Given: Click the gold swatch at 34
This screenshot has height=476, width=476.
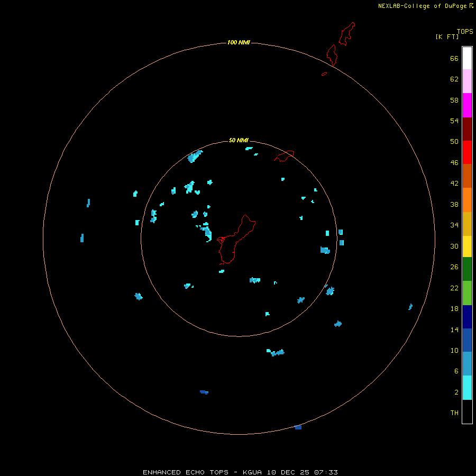Looking at the screenshot, I should 467,224.
